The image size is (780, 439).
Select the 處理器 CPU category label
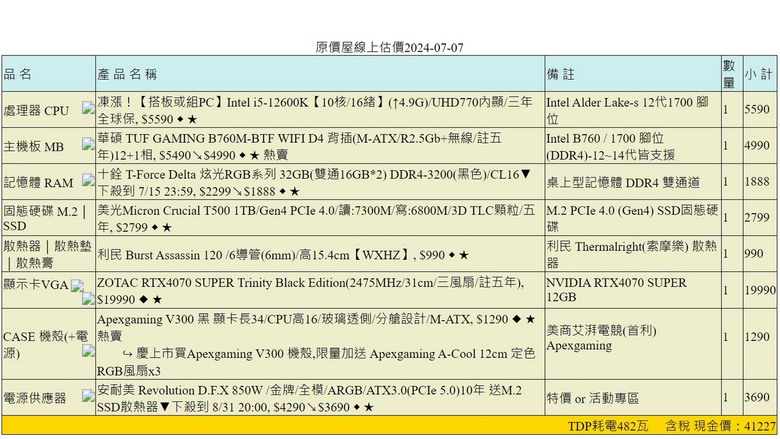coord(36,110)
